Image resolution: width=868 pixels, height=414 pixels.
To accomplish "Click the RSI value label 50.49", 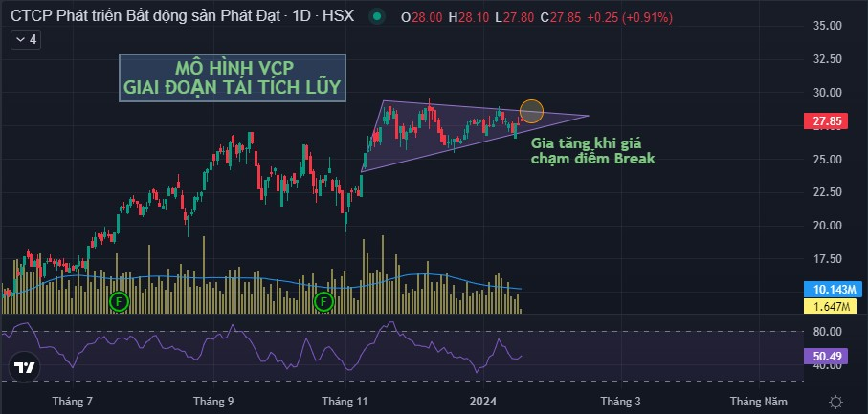I will [825, 356].
